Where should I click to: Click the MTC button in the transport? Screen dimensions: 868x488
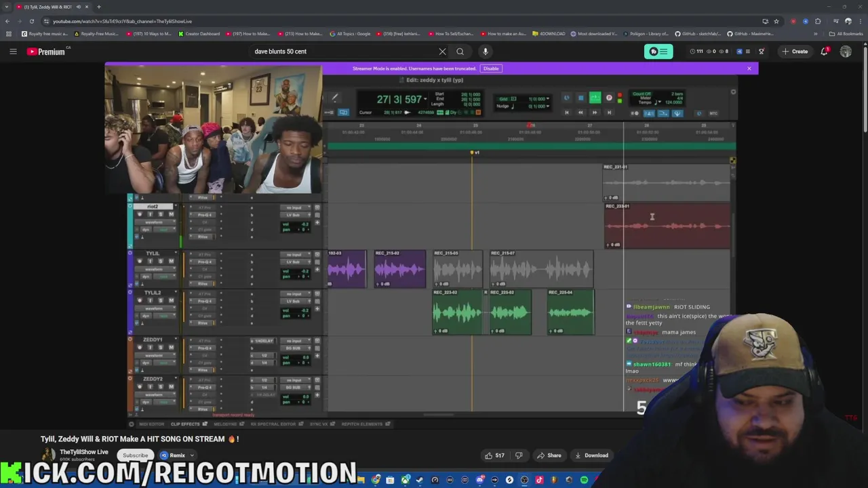713,113
